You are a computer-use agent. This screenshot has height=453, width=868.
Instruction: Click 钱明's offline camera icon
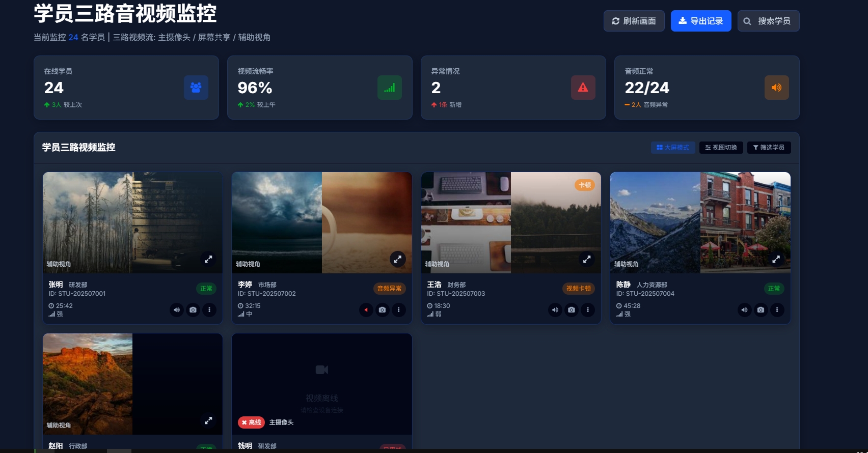pos(322,370)
